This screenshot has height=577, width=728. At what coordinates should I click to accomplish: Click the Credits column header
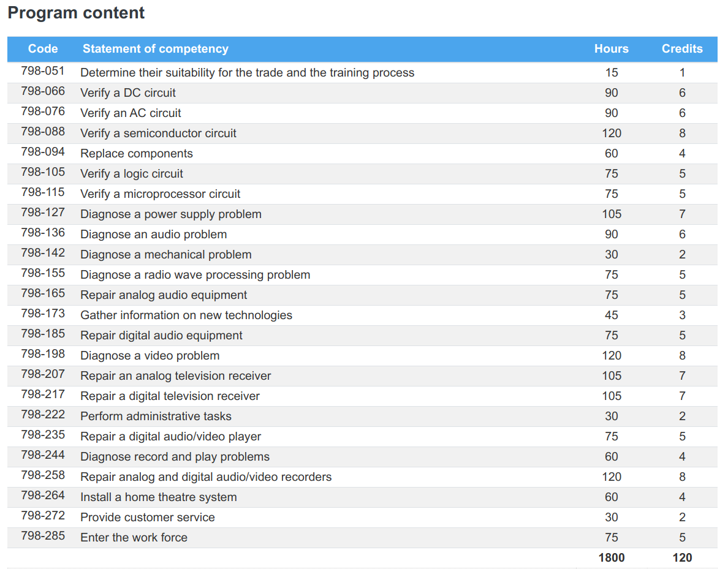click(682, 49)
